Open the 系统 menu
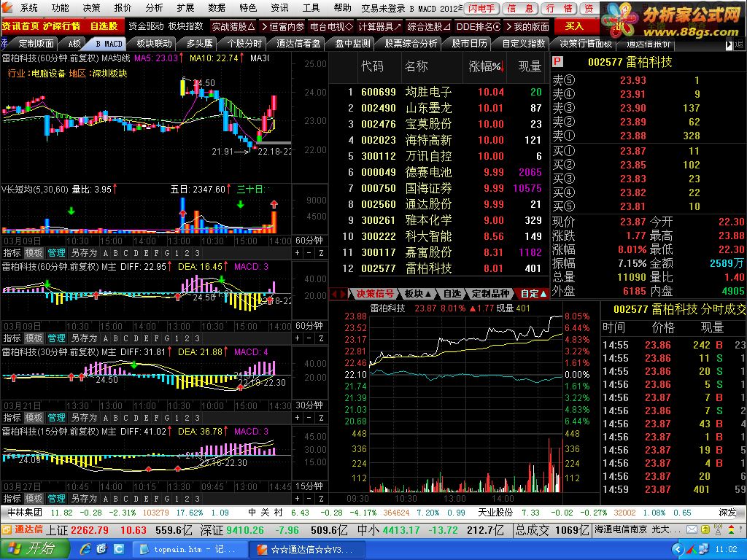747x560 pixels. point(28,7)
